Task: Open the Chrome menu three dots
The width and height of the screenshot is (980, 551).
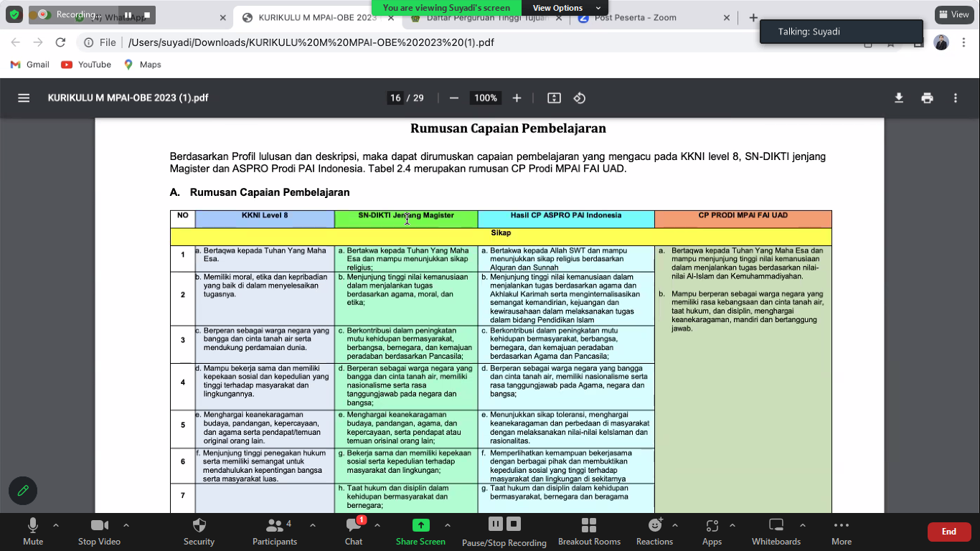Action: 963,42
